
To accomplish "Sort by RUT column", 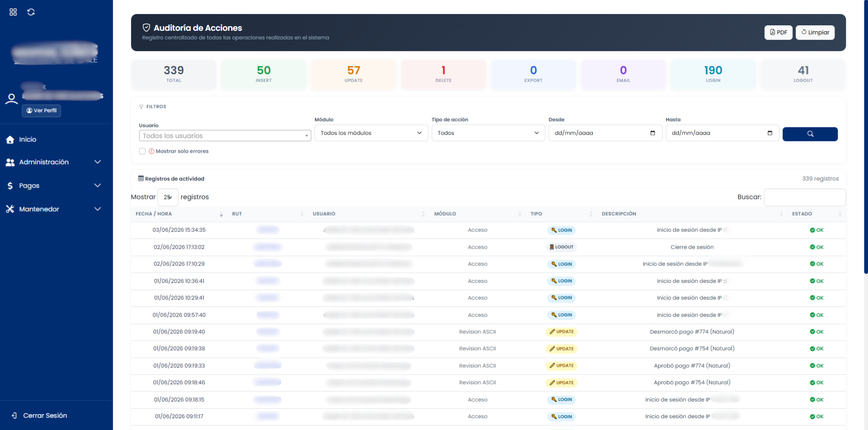I will (268, 214).
